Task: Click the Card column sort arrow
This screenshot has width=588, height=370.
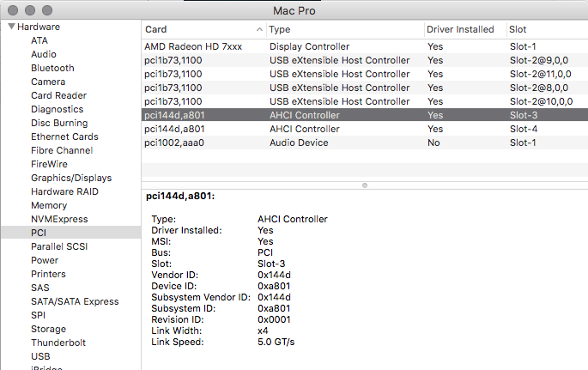Action: click(x=259, y=29)
